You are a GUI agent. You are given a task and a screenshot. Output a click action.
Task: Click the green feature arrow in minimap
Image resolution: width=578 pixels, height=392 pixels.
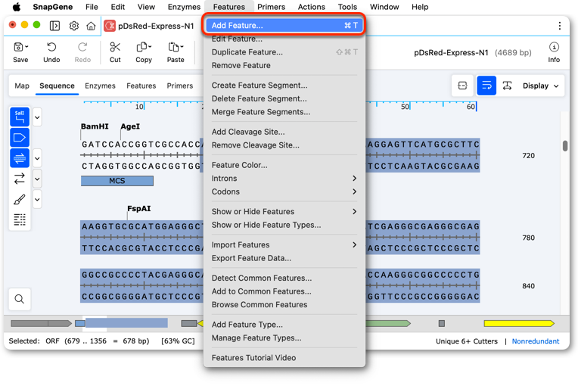(388, 323)
